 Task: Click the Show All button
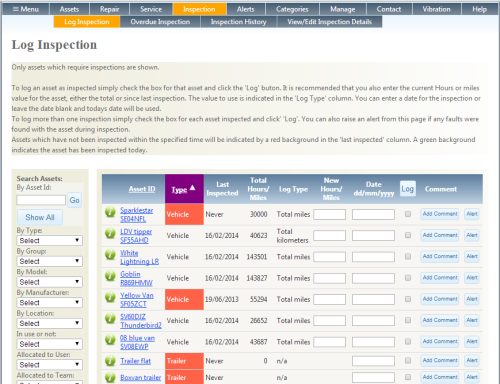(x=40, y=217)
